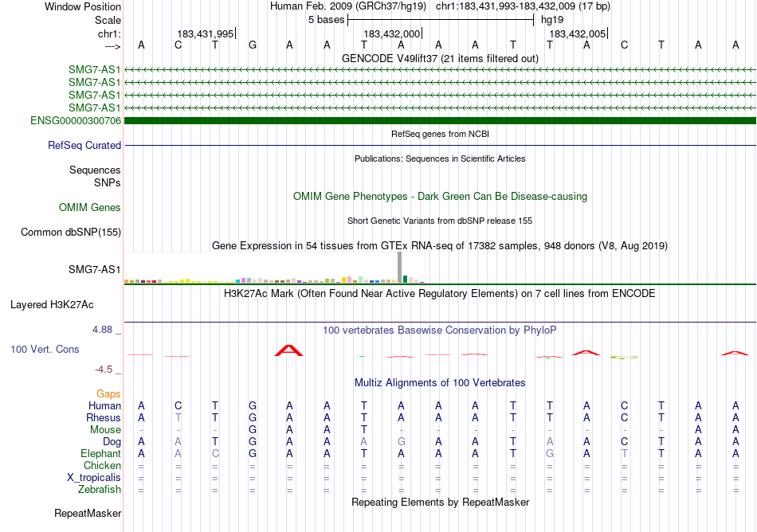Select the Dog alignment row label
This screenshot has width=757, height=532.
pos(112,442)
